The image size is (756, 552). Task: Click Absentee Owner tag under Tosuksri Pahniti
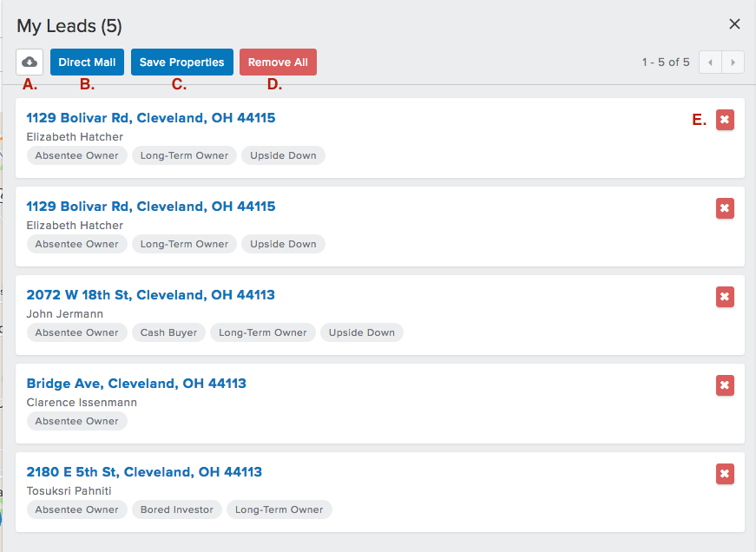point(76,509)
